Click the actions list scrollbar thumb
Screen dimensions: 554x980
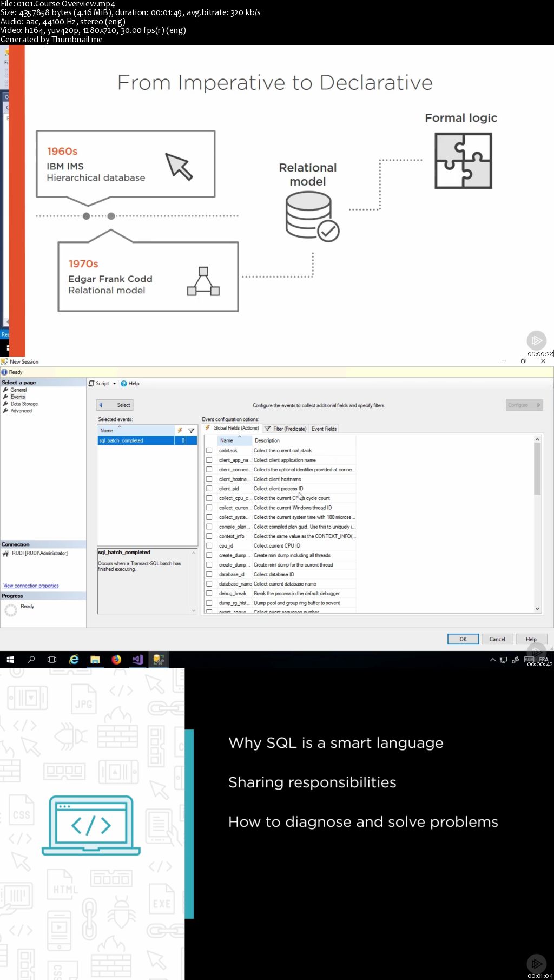click(537, 469)
